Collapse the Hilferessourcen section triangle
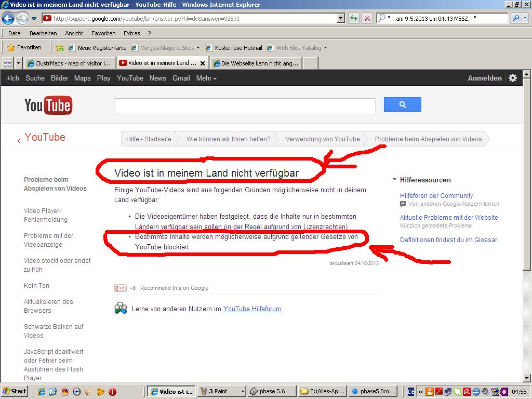The width and height of the screenshot is (532, 399). coord(394,179)
